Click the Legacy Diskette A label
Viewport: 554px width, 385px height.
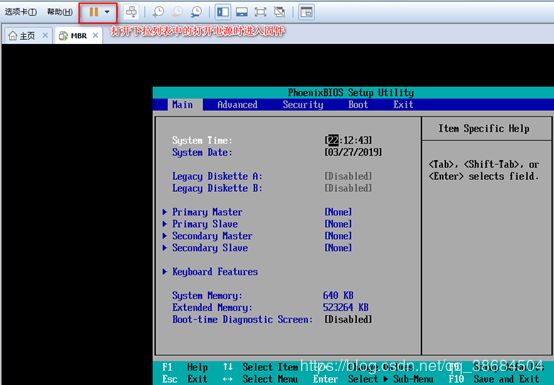(x=217, y=176)
